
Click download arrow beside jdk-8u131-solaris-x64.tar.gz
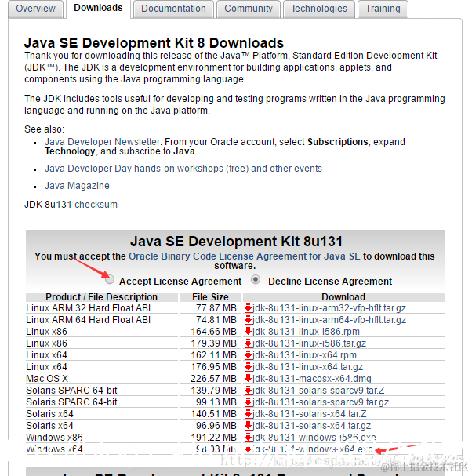(x=248, y=426)
